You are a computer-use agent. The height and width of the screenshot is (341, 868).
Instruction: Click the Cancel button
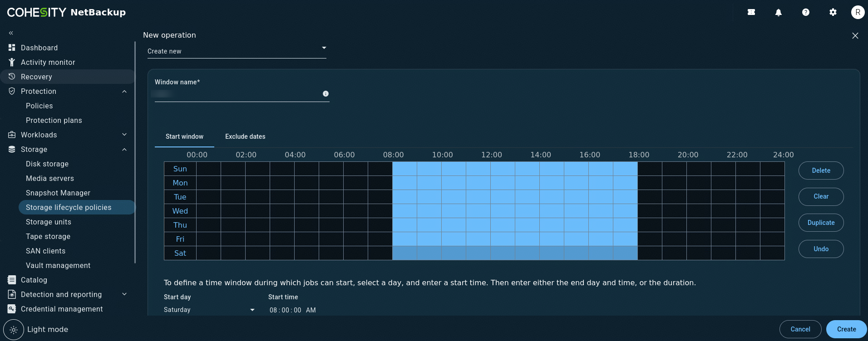800,329
